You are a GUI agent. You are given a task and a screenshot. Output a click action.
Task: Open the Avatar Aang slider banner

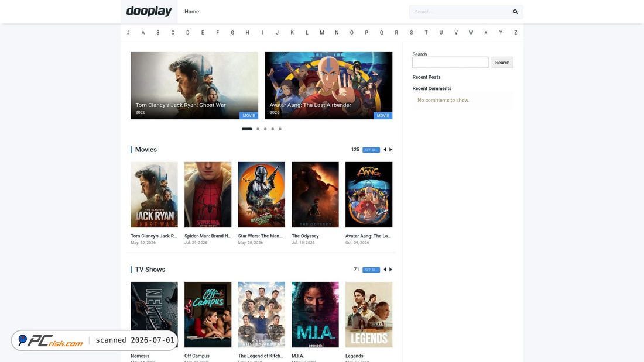328,85
